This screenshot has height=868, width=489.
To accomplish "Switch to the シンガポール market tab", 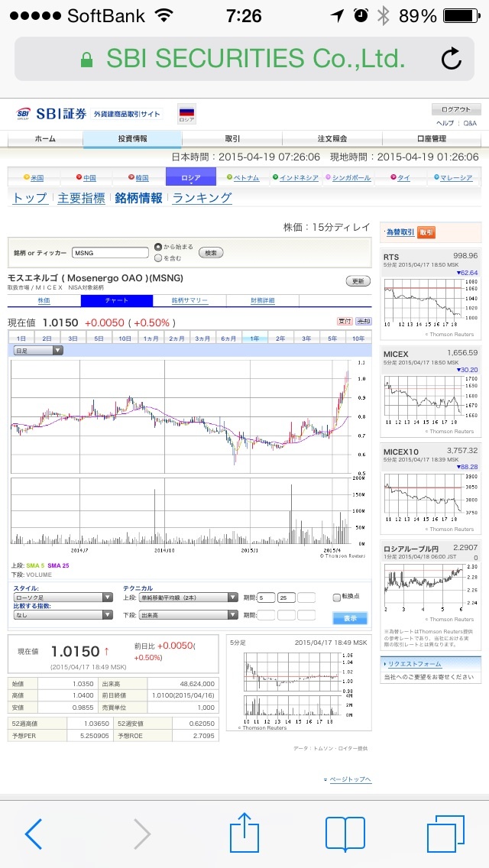I will point(348,178).
